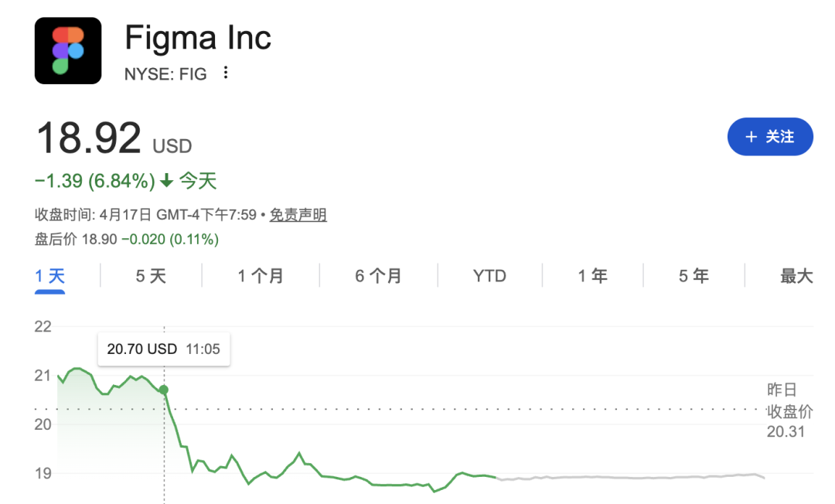
Task: Open the 免责声明 disclaimer link
Action: click(x=298, y=215)
